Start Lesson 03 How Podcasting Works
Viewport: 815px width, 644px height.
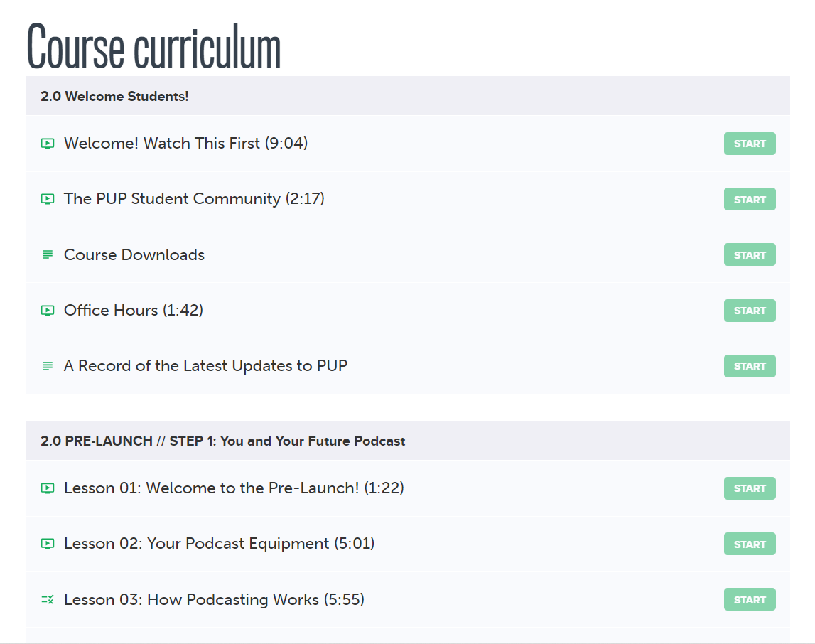point(750,599)
